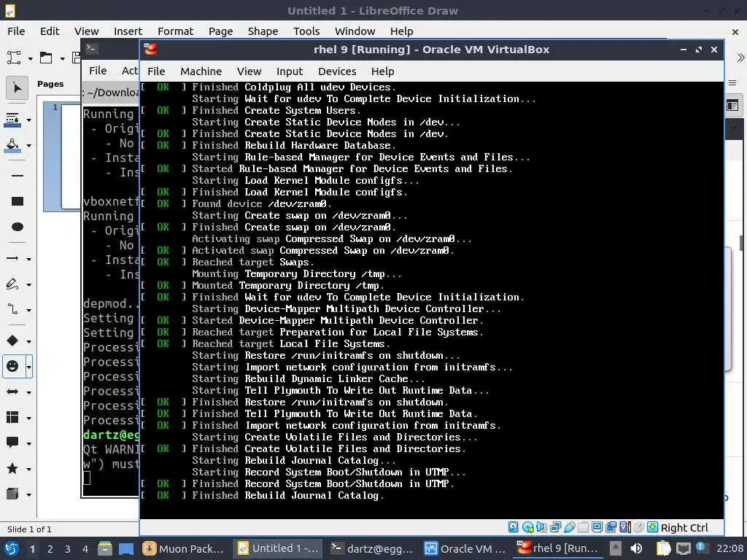Viewport: 747px width, 560px height.
Task: Click VirtualBox CPU virtualization indicator
Action: click(625, 527)
